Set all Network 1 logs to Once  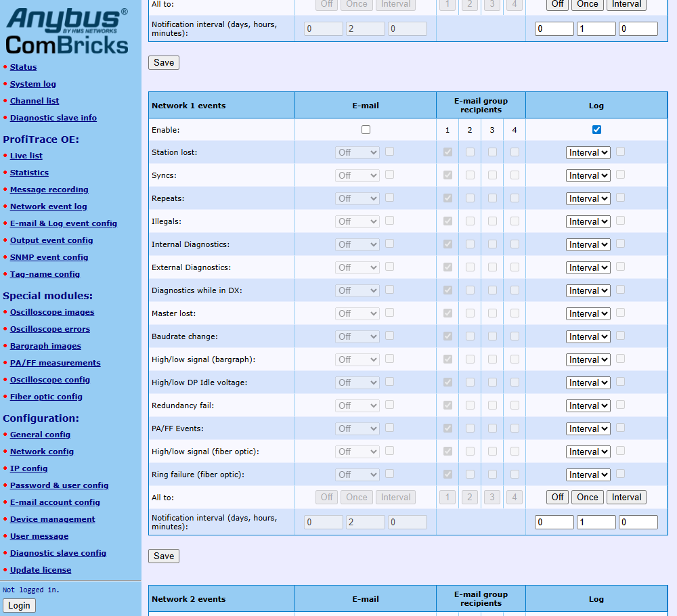pyautogui.click(x=587, y=497)
